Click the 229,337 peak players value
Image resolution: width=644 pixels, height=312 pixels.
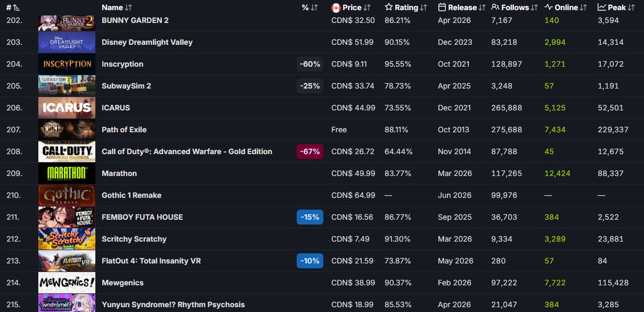613,130
